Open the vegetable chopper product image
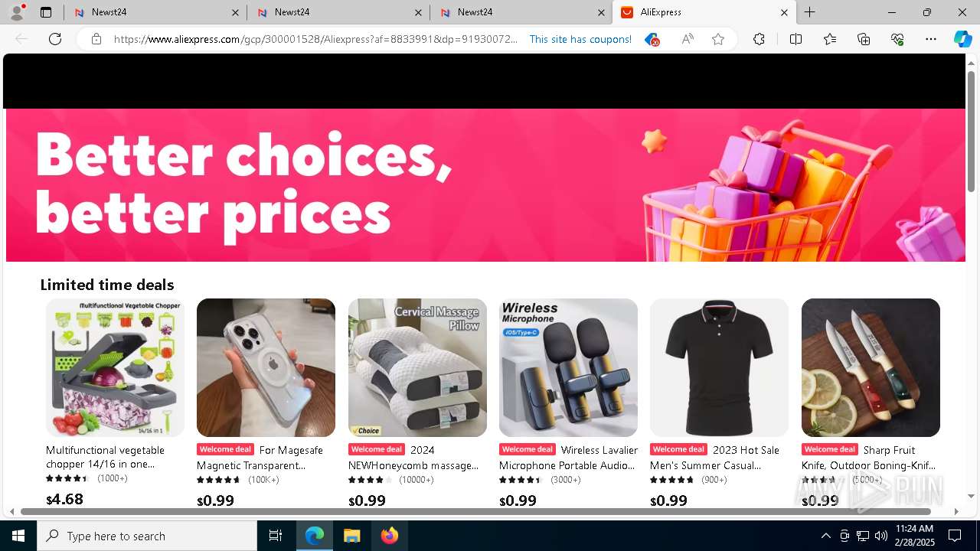 coord(115,367)
